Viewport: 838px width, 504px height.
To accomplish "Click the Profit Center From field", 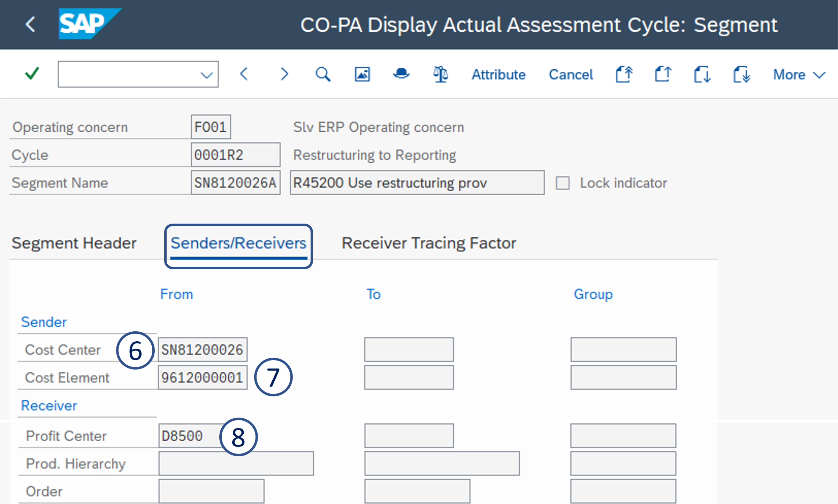I will [x=188, y=436].
